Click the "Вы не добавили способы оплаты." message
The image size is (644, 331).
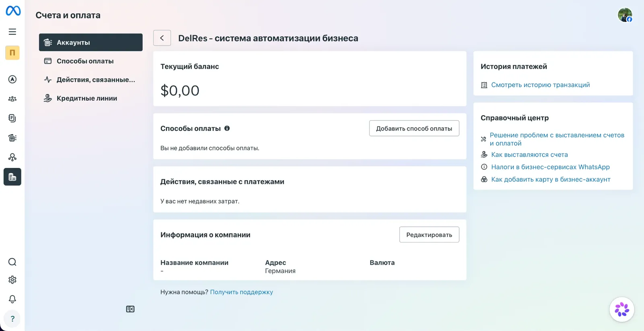click(x=210, y=148)
